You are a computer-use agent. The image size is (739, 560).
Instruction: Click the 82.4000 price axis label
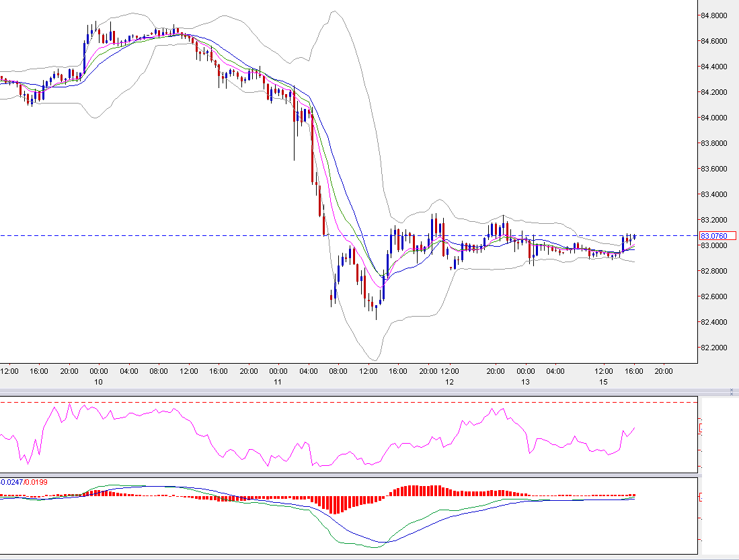[714, 322]
